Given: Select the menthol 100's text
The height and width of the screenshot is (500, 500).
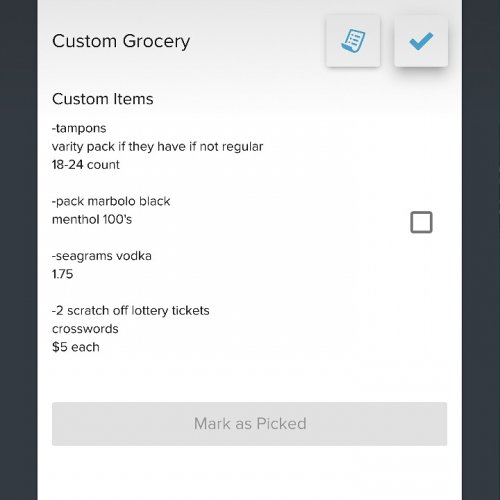Looking at the screenshot, I should tap(92, 220).
